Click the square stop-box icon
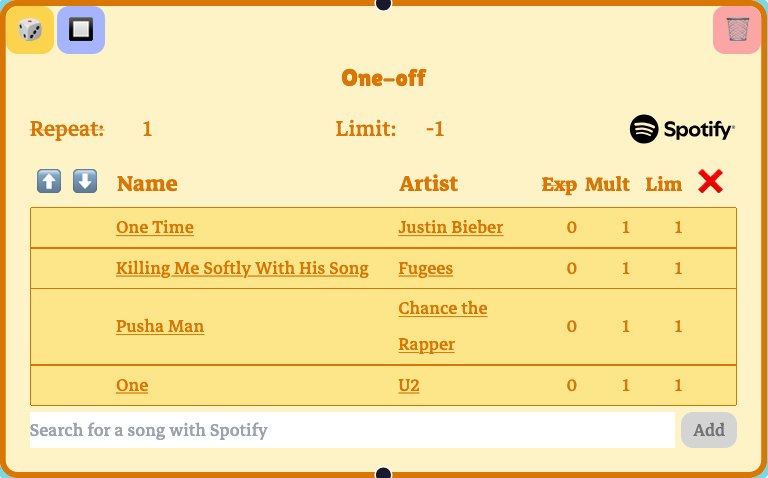The width and height of the screenshot is (768, 478). (x=81, y=30)
